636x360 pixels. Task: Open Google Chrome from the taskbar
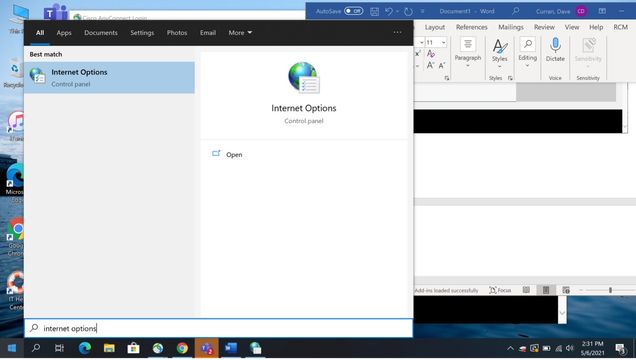(182, 348)
